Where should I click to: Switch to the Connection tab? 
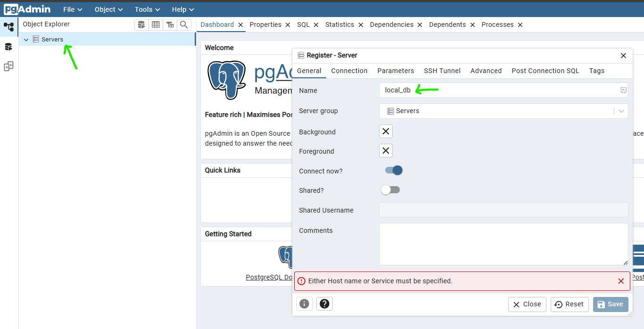point(349,71)
